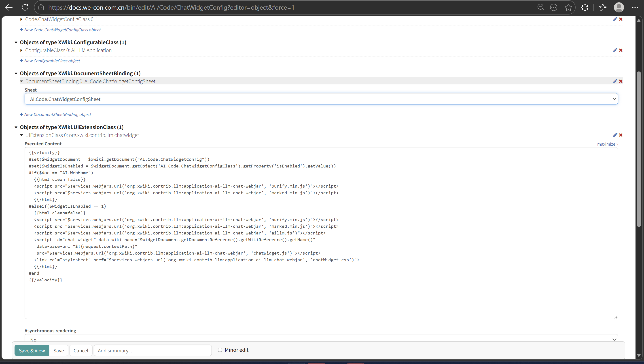Image resolution: width=644 pixels, height=364 pixels.
Task: Delete the UIExtensionClass 0 object
Action: point(621,135)
